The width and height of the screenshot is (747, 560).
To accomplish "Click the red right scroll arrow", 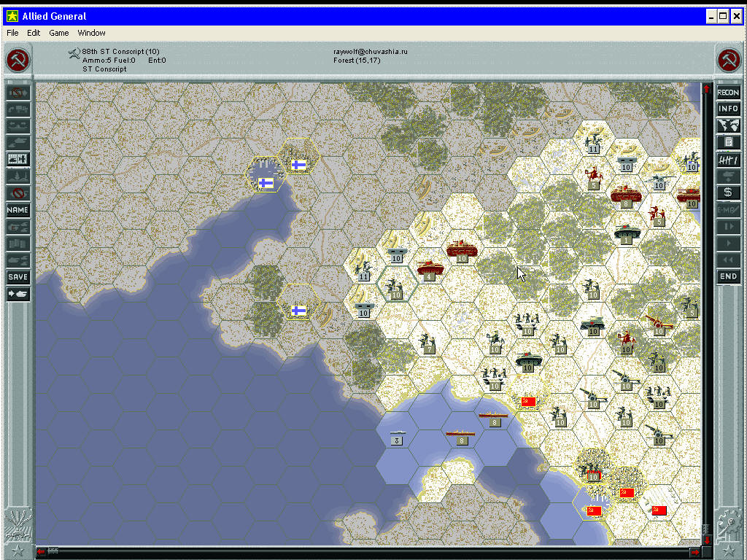I will pyautogui.click(x=695, y=552).
